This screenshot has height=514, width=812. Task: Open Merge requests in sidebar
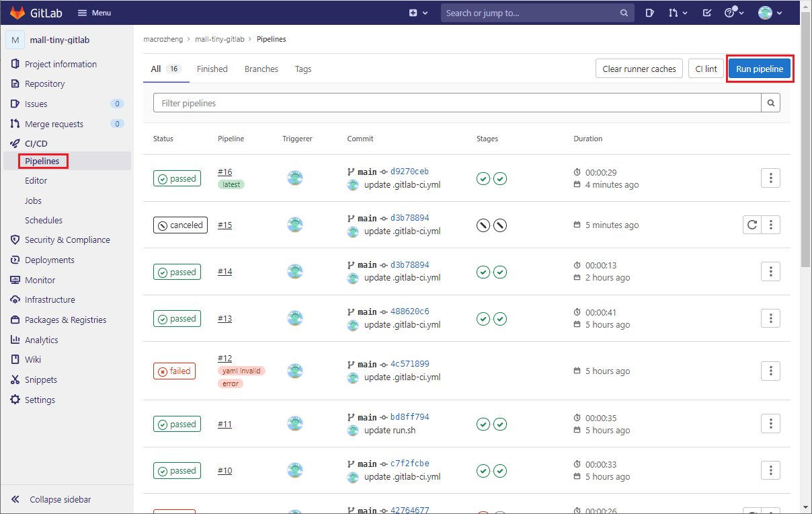(67, 124)
